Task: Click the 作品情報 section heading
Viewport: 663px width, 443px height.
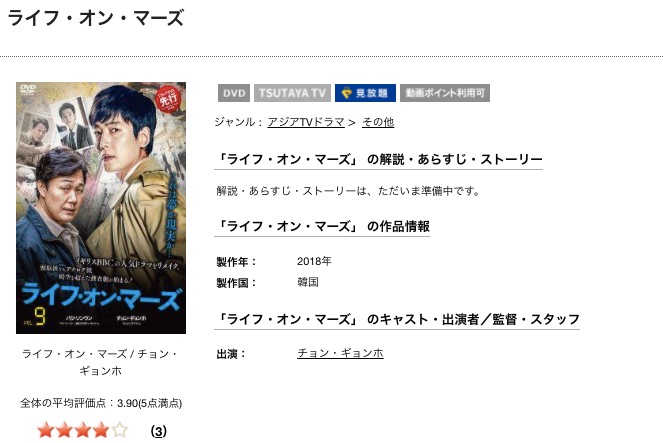Action: pyautogui.click(x=322, y=227)
